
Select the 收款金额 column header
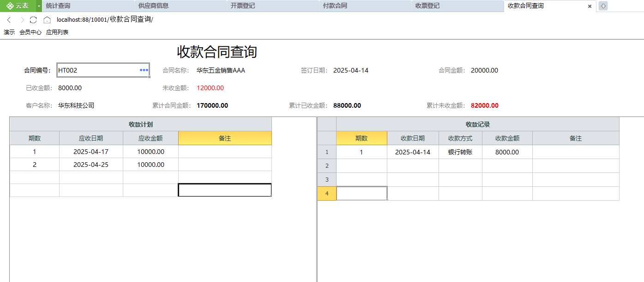(507, 138)
